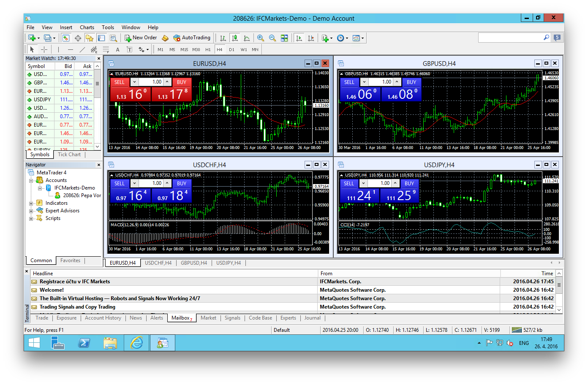The height and width of the screenshot is (385, 588).
Task: Switch timeframe to MN
Action: [255, 49]
